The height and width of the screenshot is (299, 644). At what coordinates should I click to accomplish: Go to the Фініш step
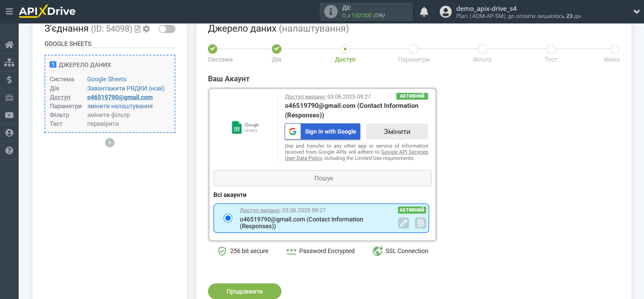coord(615,49)
